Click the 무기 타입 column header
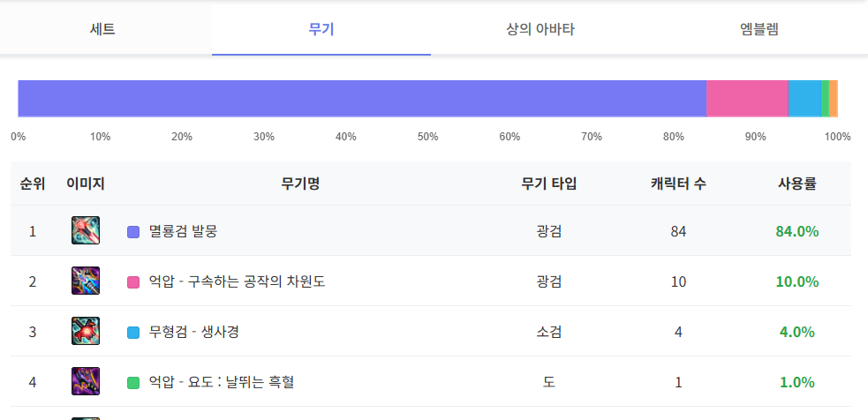Screen dimensions: 868x420 point(548,184)
